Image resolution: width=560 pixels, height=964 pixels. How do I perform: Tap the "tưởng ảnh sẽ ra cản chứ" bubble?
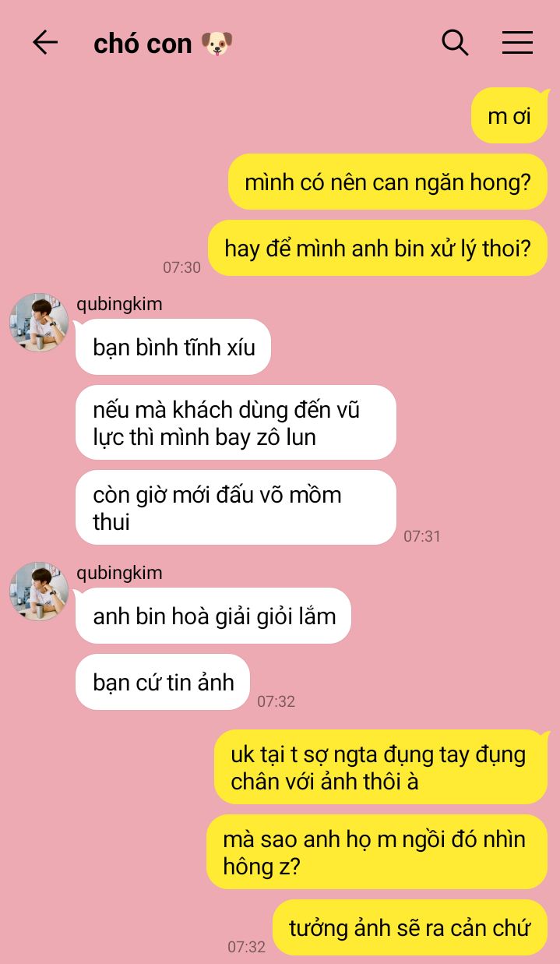[x=410, y=927]
